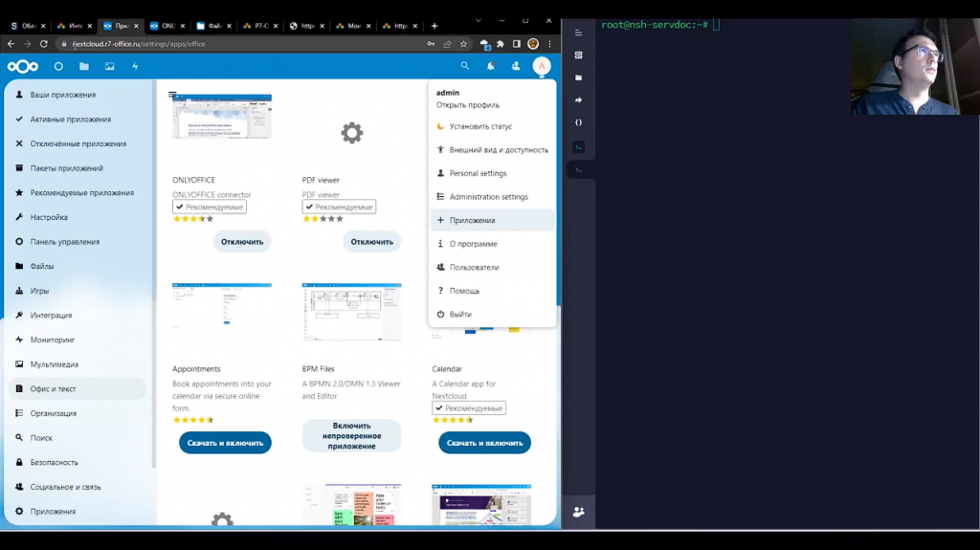
Task: Open browser tab search chevron
Action: 479,21
